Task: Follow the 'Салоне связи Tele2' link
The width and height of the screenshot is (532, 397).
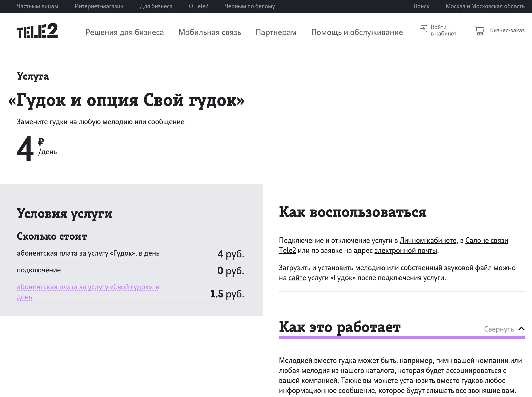Action: (x=486, y=240)
